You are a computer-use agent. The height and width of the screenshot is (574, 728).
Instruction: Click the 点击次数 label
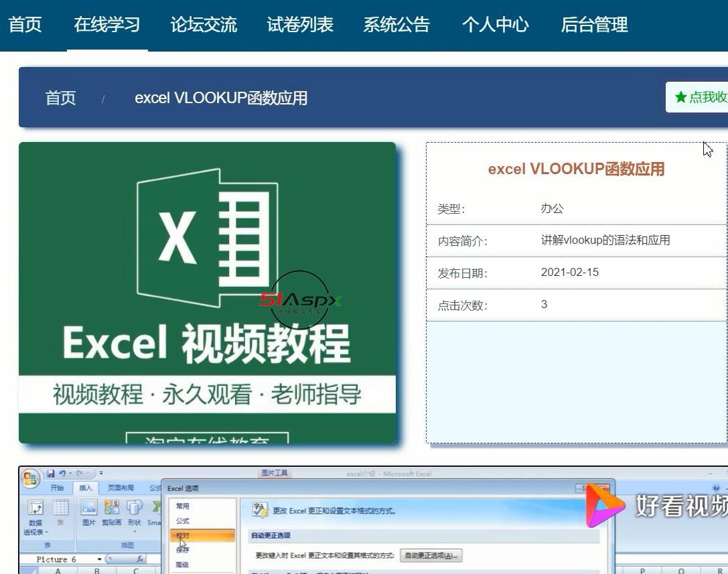pos(462,305)
